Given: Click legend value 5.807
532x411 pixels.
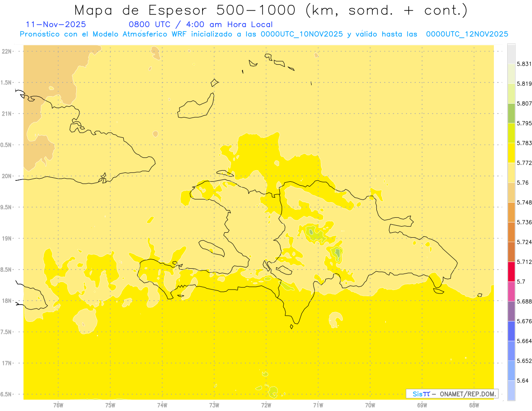Looking at the screenshot, I should pos(524,103).
